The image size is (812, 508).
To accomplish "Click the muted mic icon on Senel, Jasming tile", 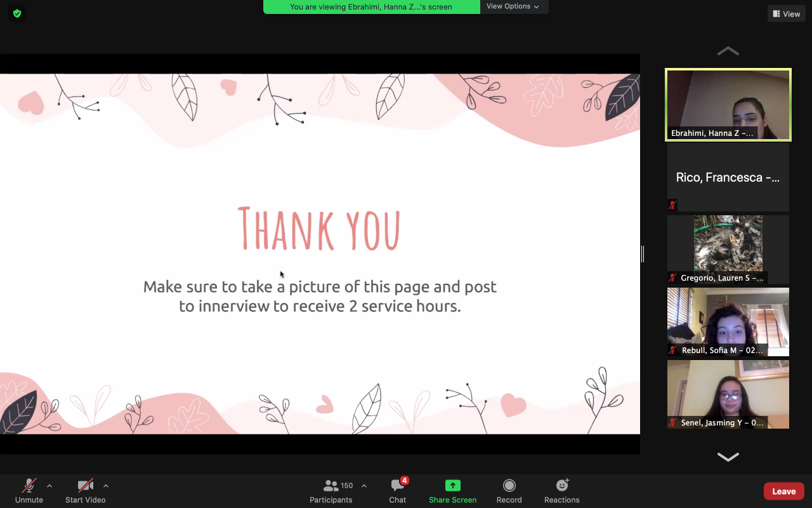I will [672, 423].
